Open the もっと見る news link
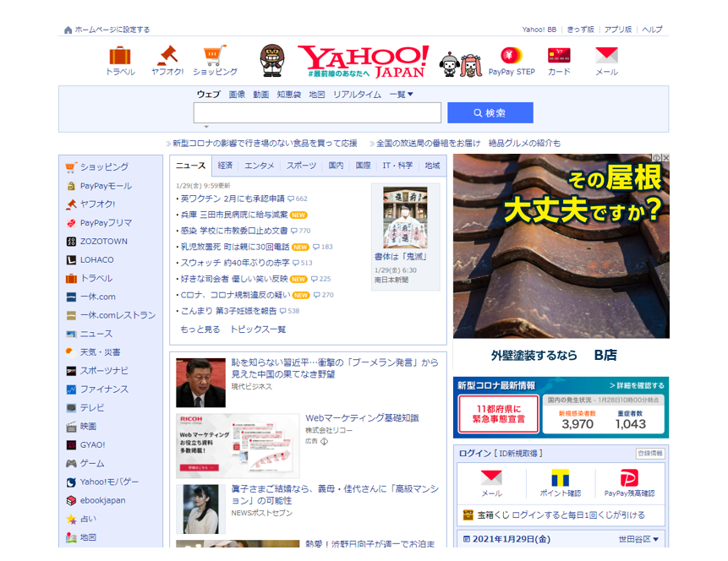 [200, 329]
